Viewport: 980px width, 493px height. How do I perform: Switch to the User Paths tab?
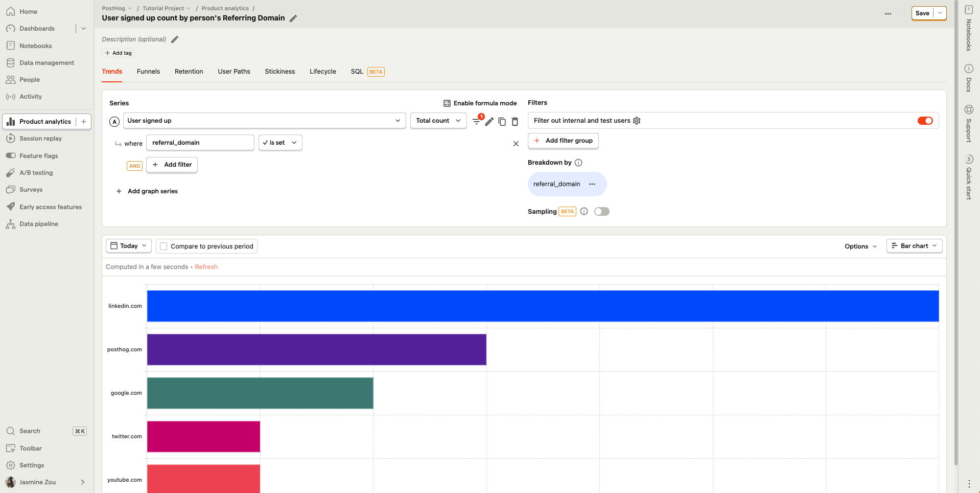[234, 72]
